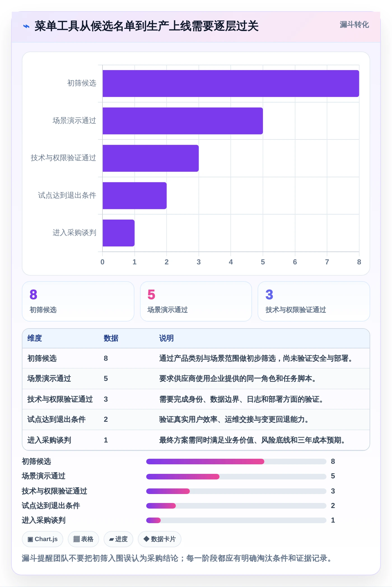Viewport: 392px width, 587px height.
Task: Click the description starting 通过产品类别与场景范围
Action: (256, 358)
